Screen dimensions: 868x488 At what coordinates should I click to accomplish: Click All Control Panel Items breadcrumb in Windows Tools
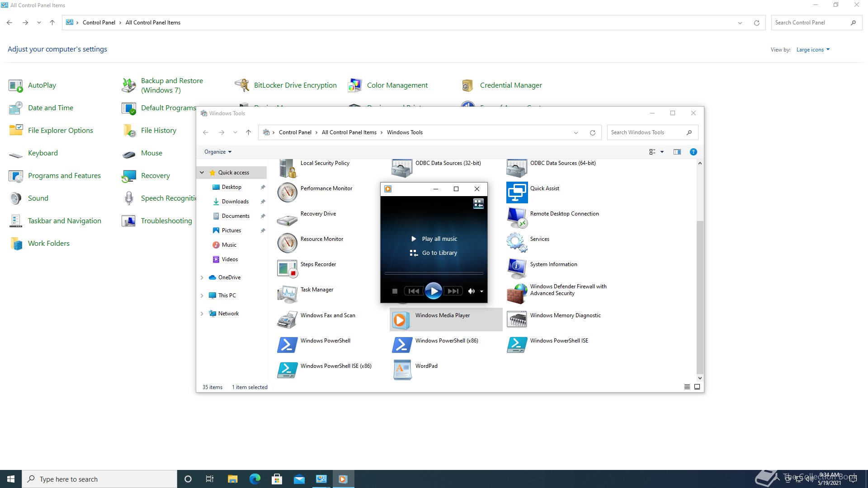[349, 132]
